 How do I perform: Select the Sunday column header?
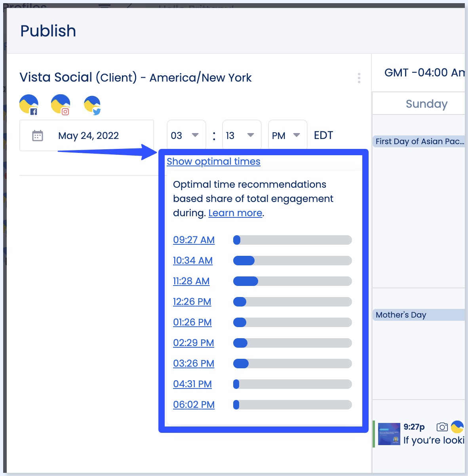(x=426, y=103)
